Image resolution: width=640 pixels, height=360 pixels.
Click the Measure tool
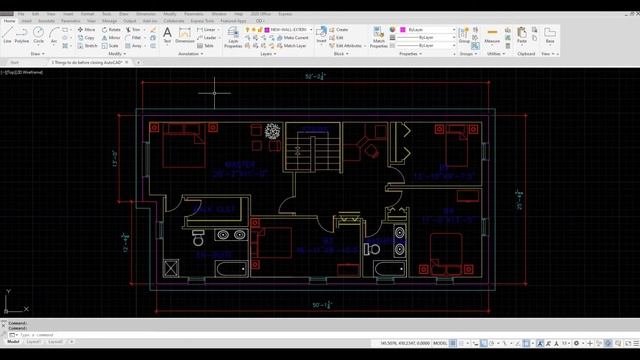(x=492, y=35)
